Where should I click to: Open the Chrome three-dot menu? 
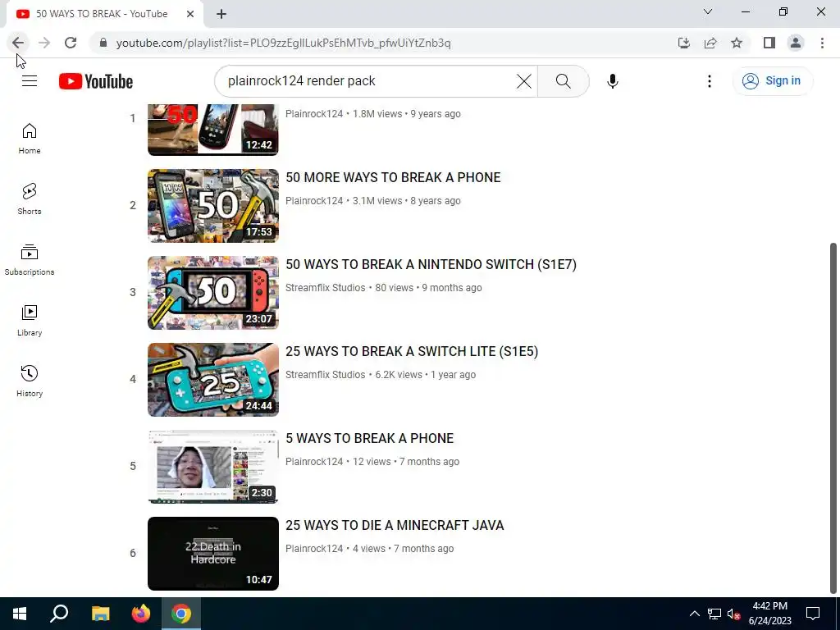(822, 43)
